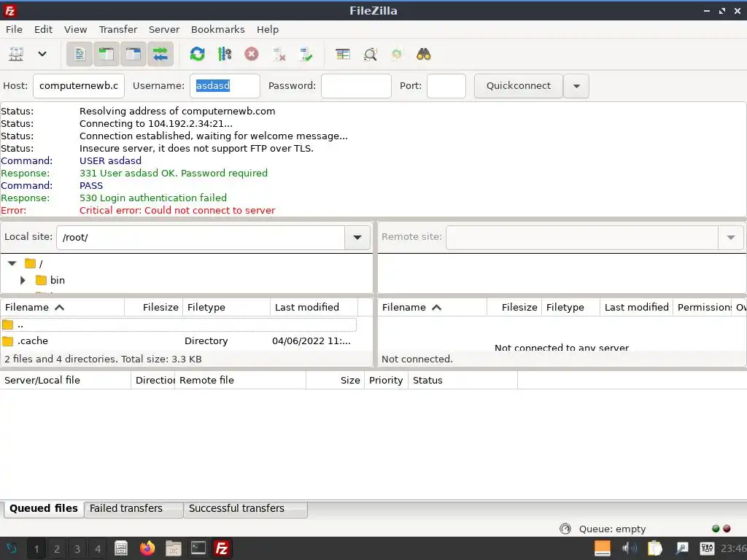Refresh the file and folder lists
This screenshot has height=560, width=747.
click(x=197, y=54)
